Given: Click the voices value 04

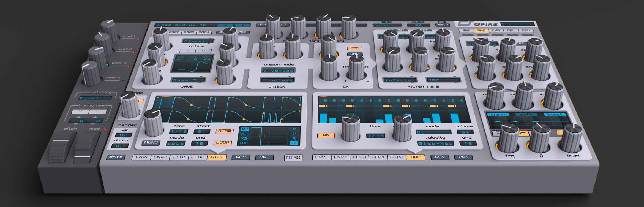Looking at the screenshot, I should point(419,25).
